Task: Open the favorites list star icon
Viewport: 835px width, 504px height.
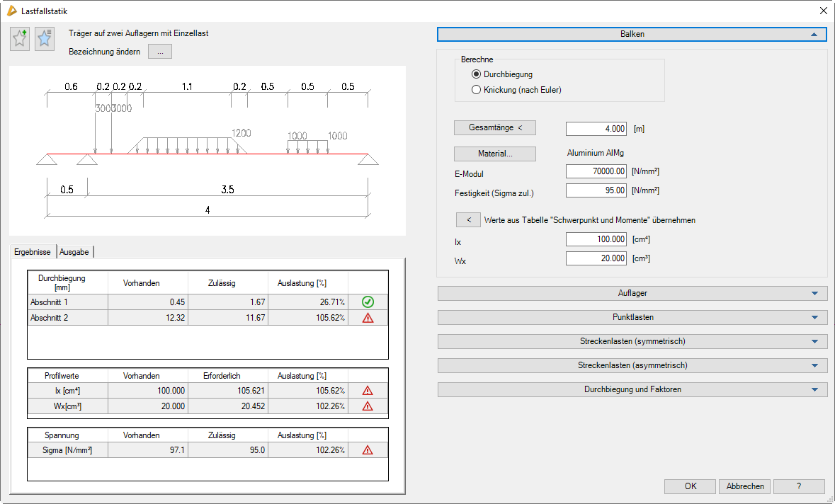Action: (x=45, y=39)
